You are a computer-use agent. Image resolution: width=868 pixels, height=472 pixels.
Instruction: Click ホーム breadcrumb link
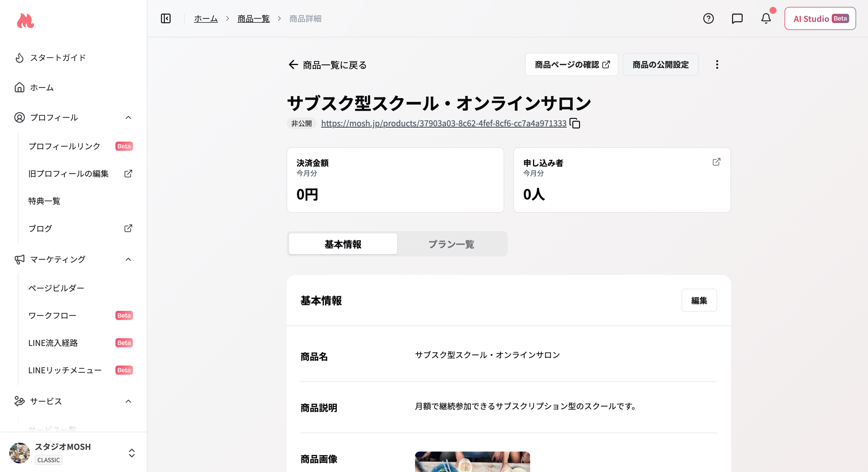[x=206, y=18]
